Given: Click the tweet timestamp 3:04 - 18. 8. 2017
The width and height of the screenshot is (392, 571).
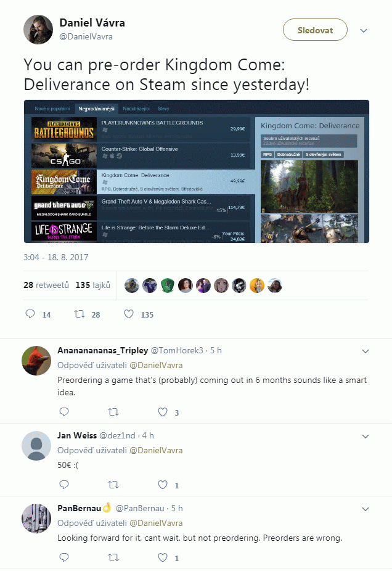Looking at the screenshot, I should [x=55, y=257].
